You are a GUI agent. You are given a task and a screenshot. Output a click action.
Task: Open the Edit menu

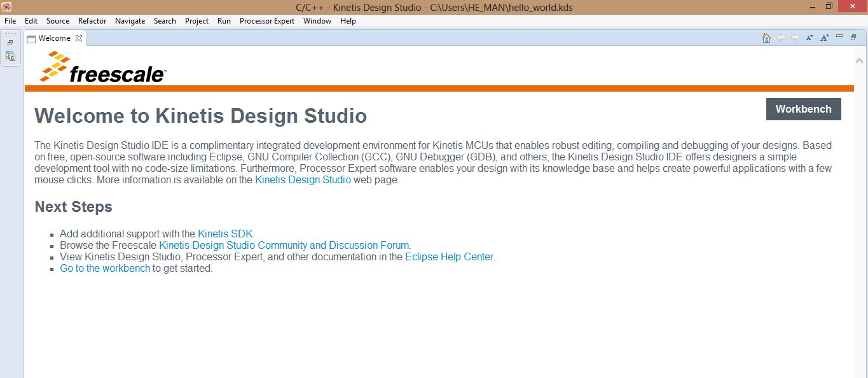pos(31,21)
